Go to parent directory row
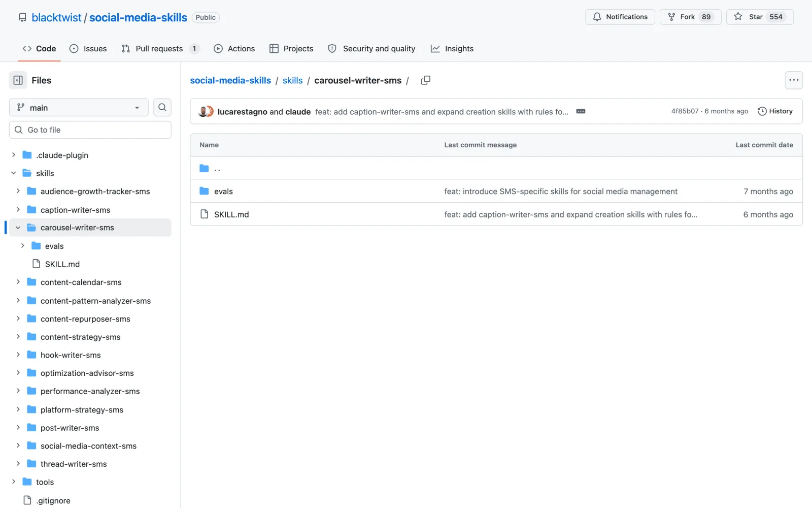Image resolution: width=812 pixels, height=508 pixels. click(x=496, y=168)
